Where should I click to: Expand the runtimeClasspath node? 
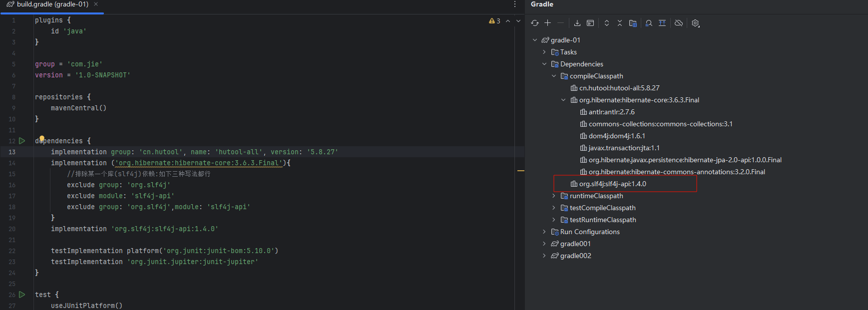pos(554,196)
